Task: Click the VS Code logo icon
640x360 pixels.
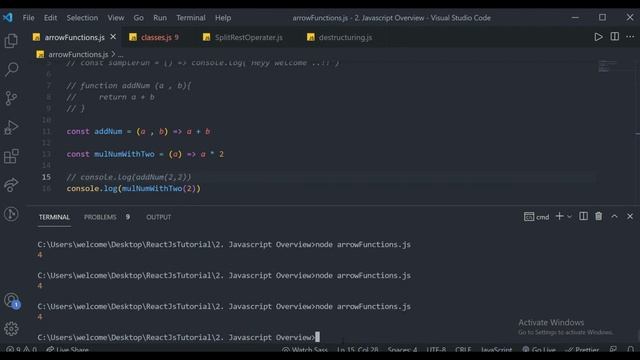Action: pyautogui.click(x=8, y=18)
